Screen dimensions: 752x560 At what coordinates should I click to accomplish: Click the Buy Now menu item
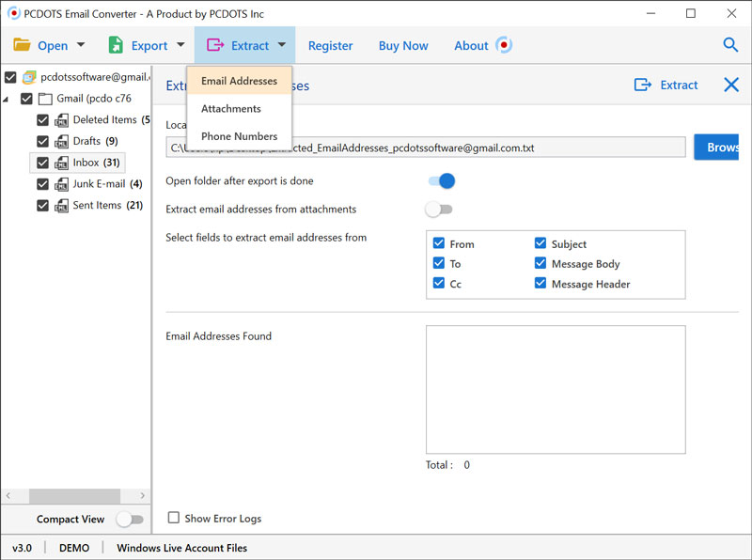(x=403, y=45)
